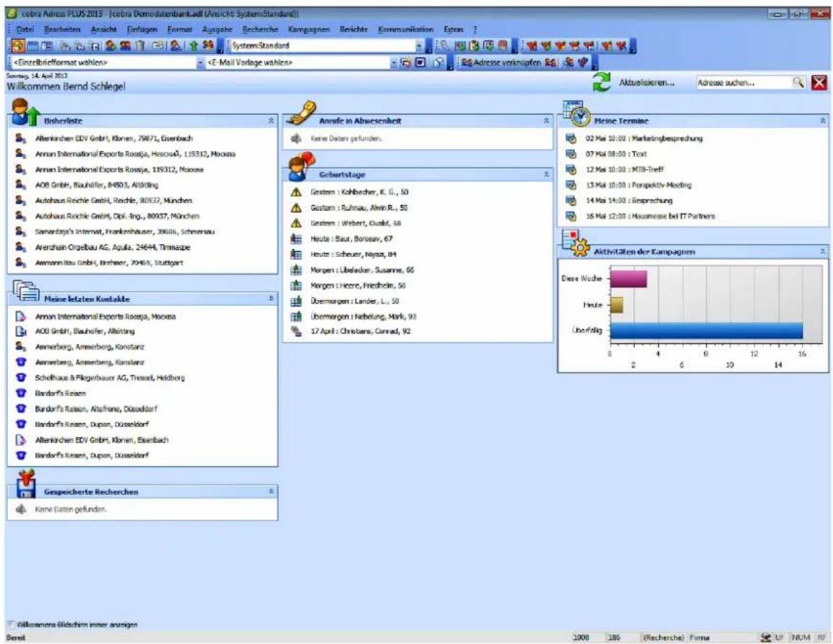Switch to table view toolbar icon

pyautogui.click(x=32, y=45)
